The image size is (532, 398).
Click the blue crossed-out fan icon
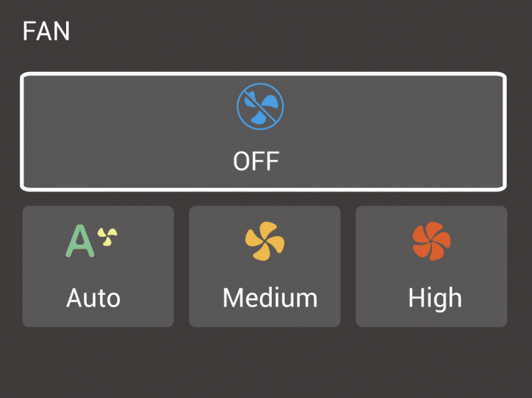coord(260,107)
